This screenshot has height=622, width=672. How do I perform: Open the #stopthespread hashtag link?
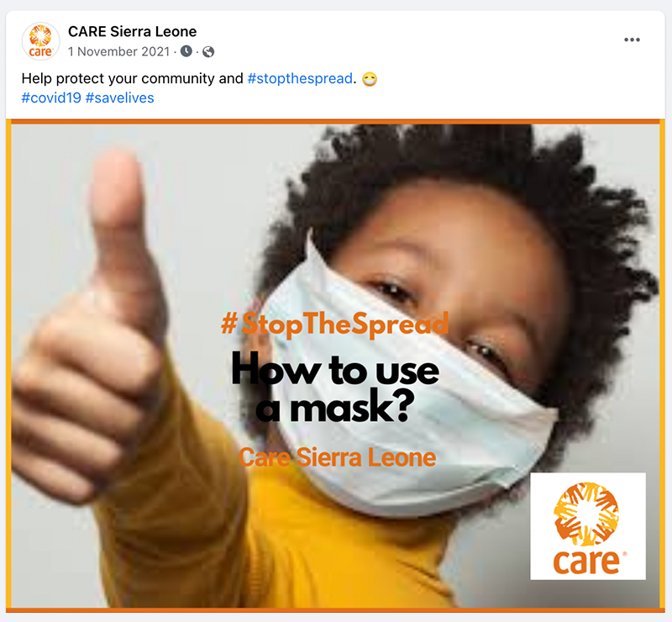pyautogui.click(x=300, y=78)
